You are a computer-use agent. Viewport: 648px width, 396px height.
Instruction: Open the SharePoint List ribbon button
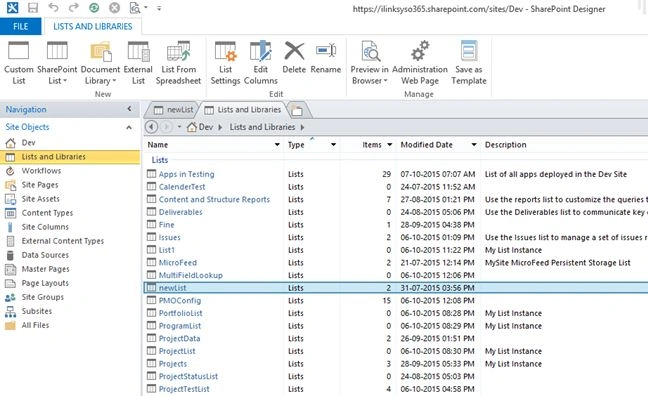pyautogui.click(x=57, y=63)
